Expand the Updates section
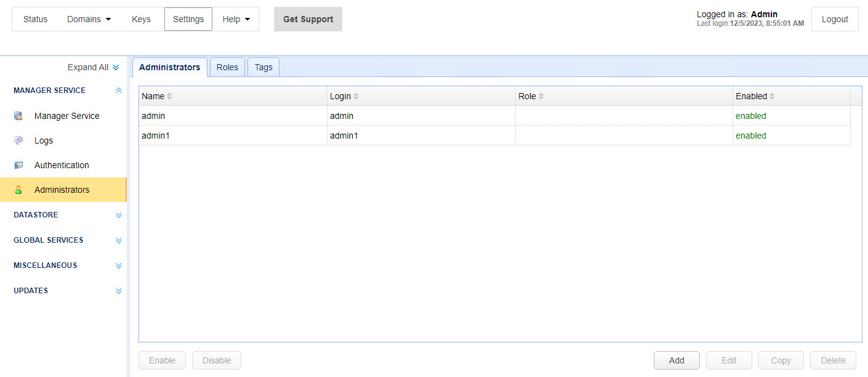 119,291
